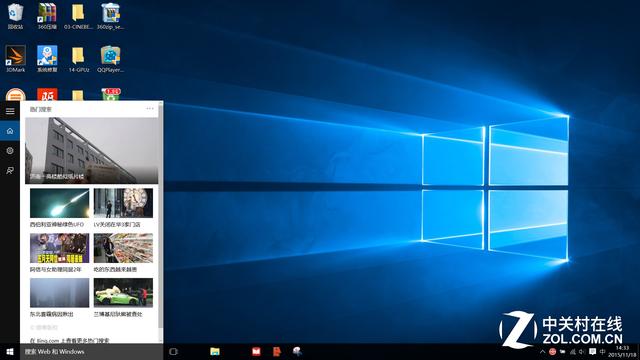Click the search panel vertical scrollbar
The width and height of the screenshot is (640, 360).
[161, 222]
